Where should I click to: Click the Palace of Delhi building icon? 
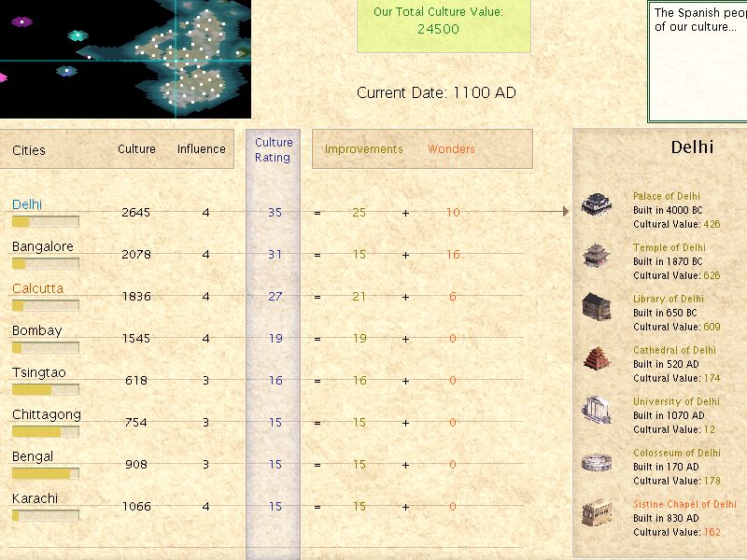coord(597,204)
